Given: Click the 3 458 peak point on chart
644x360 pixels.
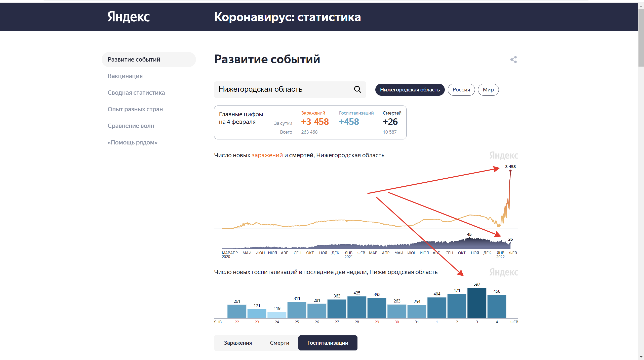Looking at the screenshot, I should pos(510,171).
